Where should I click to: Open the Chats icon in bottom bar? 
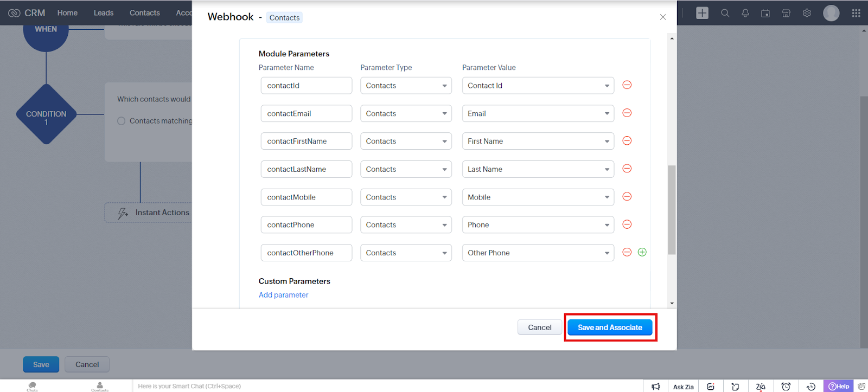[32, 386]
